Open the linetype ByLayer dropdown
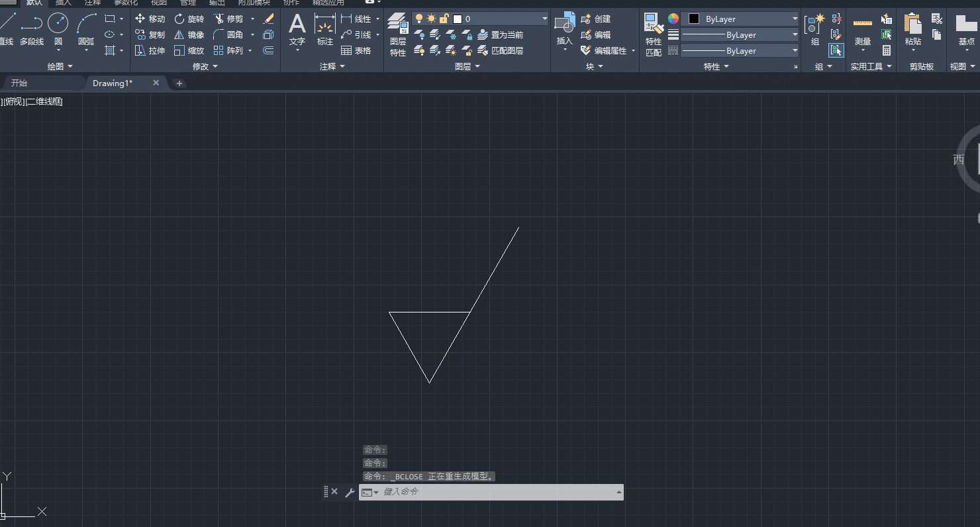This screenshot has width=980, height=527. click(x=795, y=50)
